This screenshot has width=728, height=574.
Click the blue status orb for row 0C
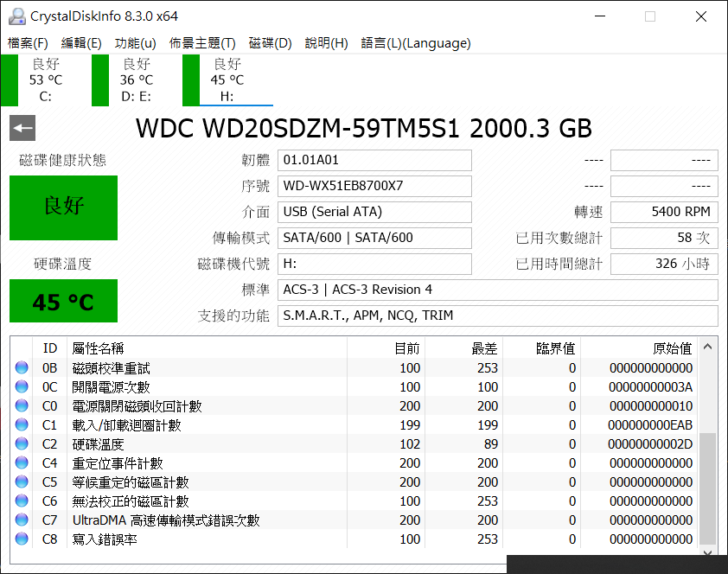point(22,386)
